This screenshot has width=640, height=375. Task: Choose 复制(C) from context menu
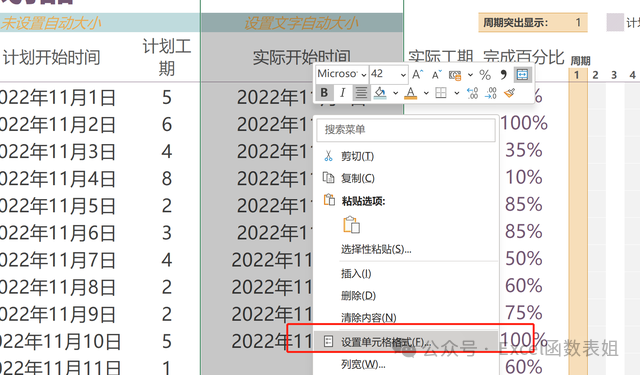click(x=406, y=178)
